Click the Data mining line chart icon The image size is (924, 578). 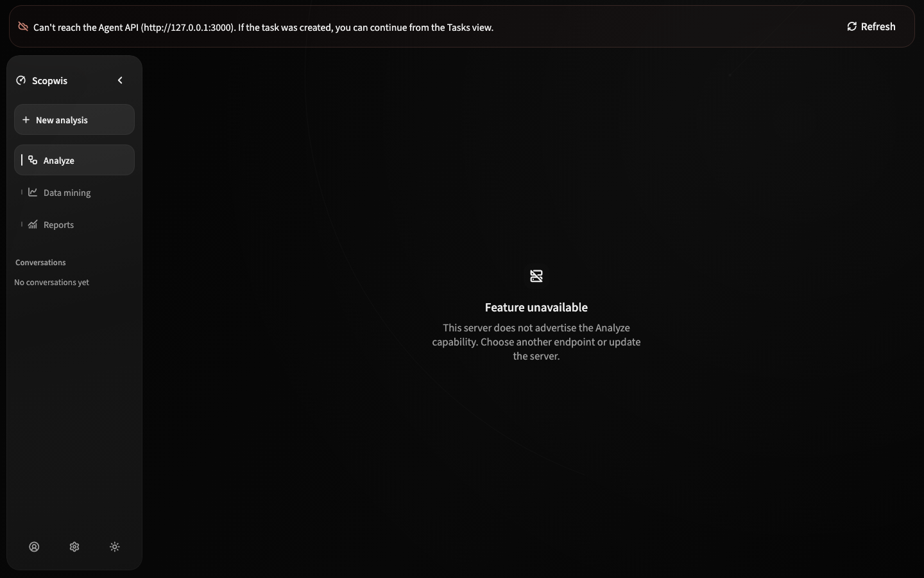pos(33,192)
